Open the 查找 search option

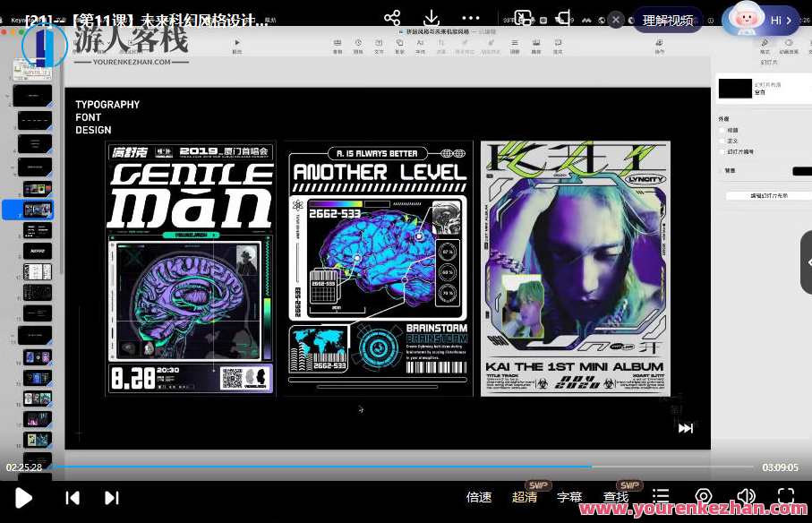[616, 497]
